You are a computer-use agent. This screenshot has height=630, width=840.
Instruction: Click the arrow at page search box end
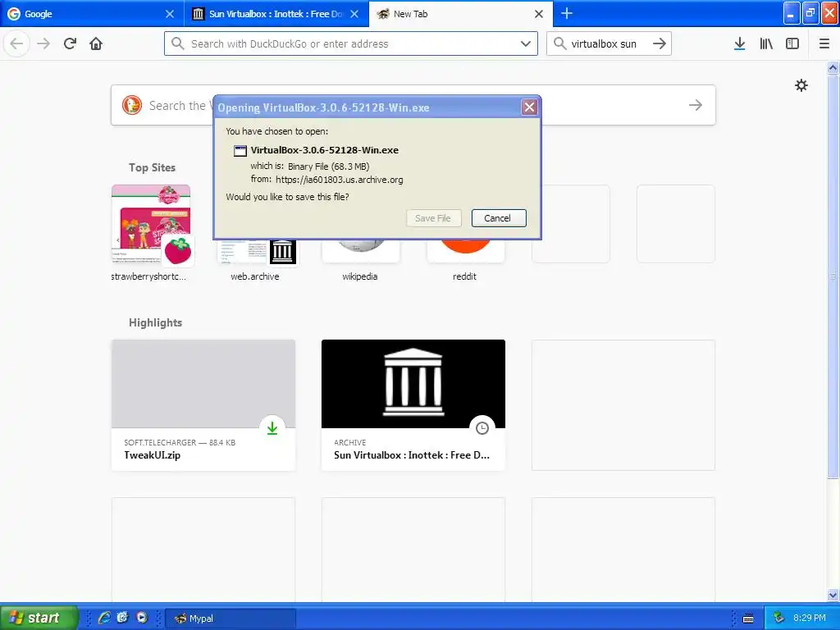pos(696,105)
